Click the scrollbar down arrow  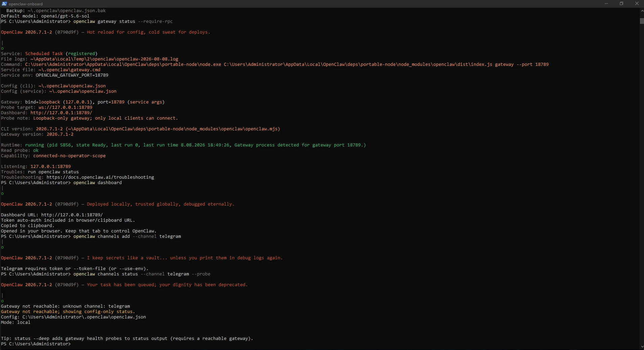pyautogui.click(x=642, y=347)
